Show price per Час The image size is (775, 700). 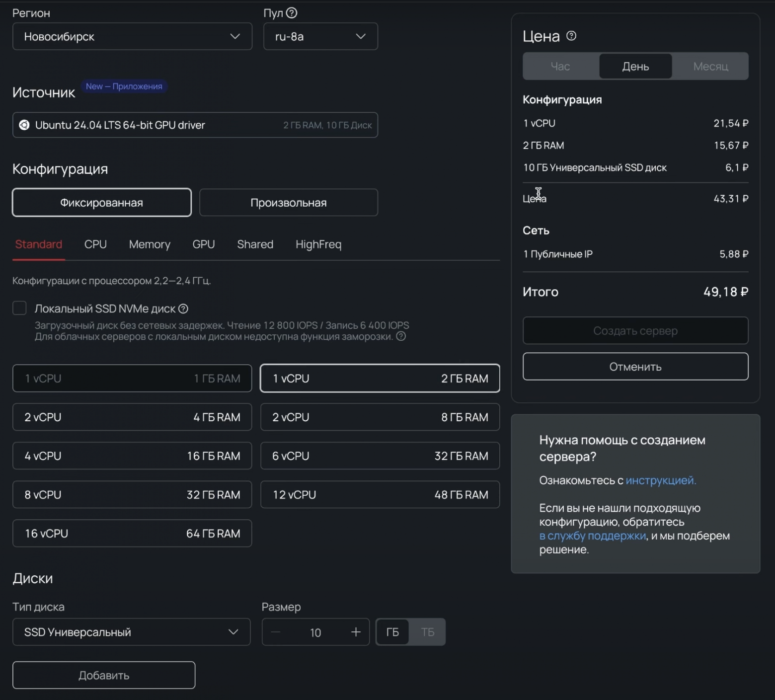[560, 66]
